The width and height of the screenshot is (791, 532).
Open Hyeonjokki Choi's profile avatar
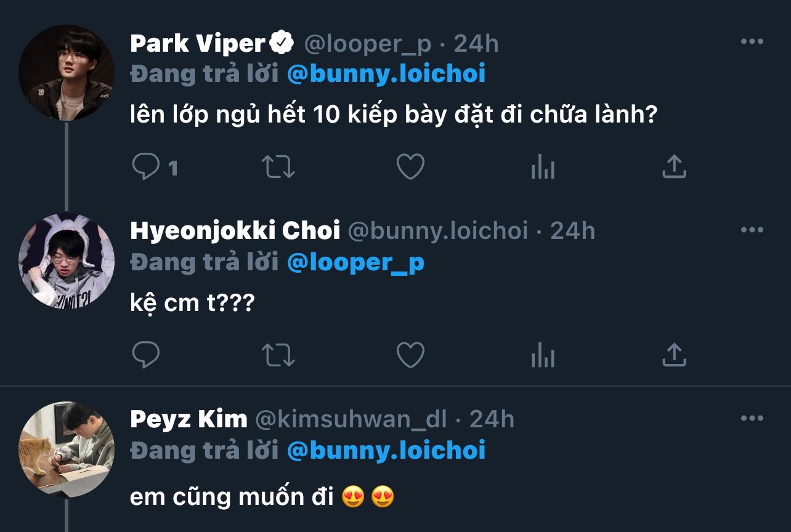click(x=67, y=260)
